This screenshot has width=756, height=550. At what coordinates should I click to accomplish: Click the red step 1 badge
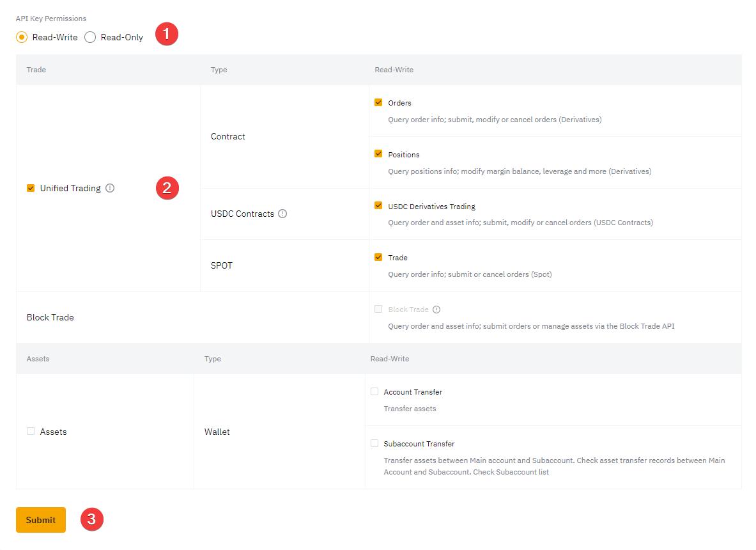click(167, 35)
